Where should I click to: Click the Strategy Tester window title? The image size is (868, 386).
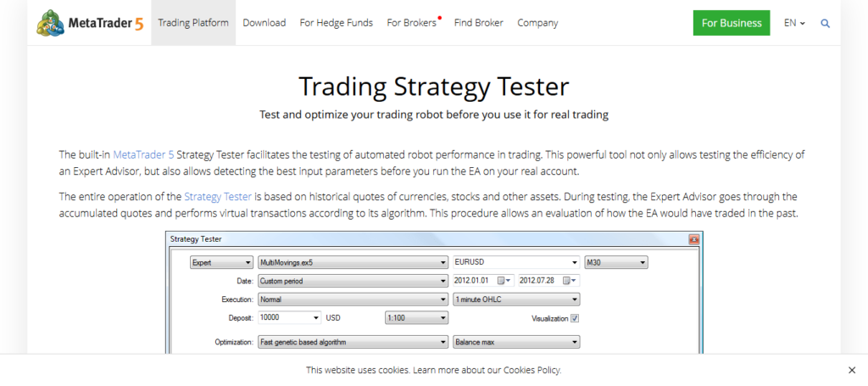(x=196, y=239)
